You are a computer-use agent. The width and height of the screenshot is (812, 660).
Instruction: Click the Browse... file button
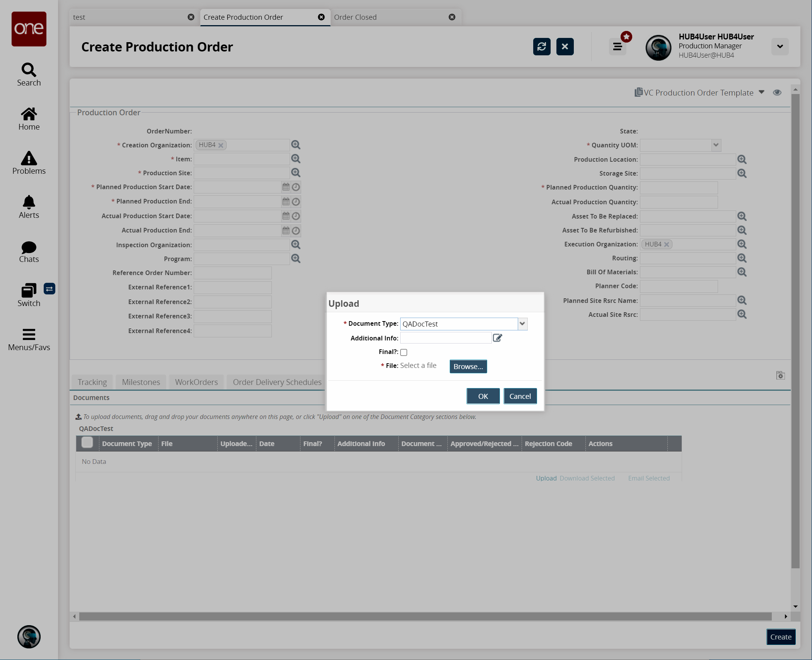[468, 366]
